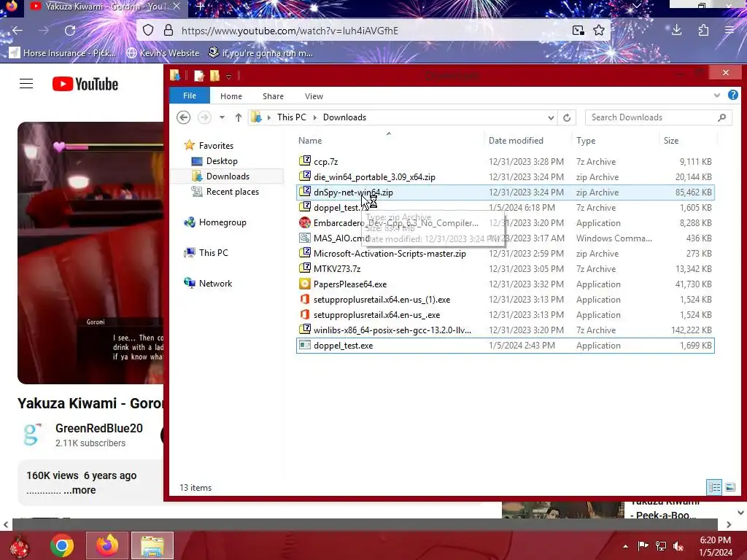747x560 pixels.
Task: Open Explorer help question mark
Action: (x=732, y=96)
